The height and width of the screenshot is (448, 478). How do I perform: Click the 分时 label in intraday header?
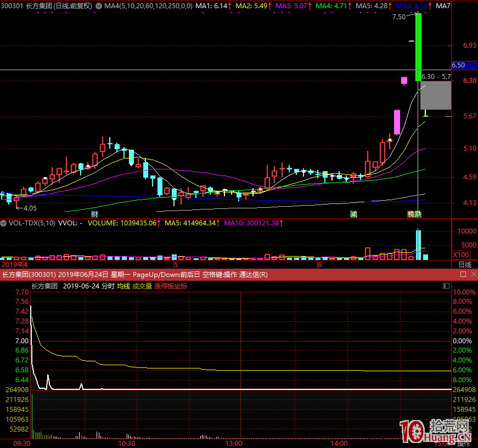tap(108, 286)
